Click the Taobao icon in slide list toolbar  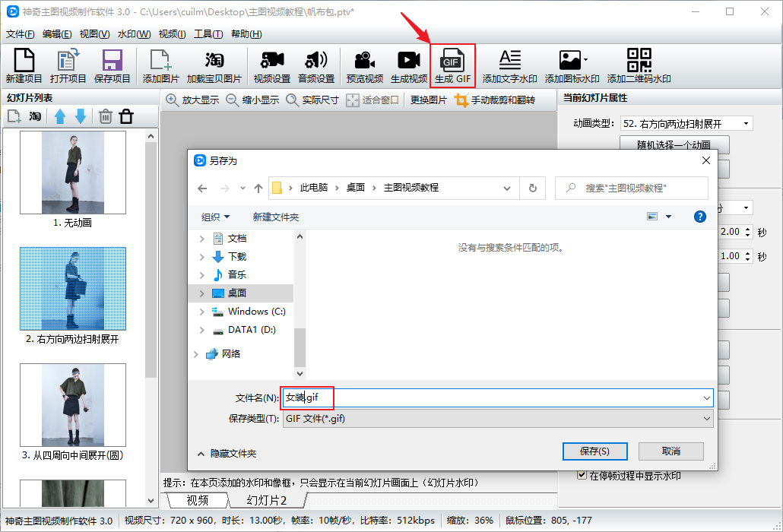coord(34,117)
